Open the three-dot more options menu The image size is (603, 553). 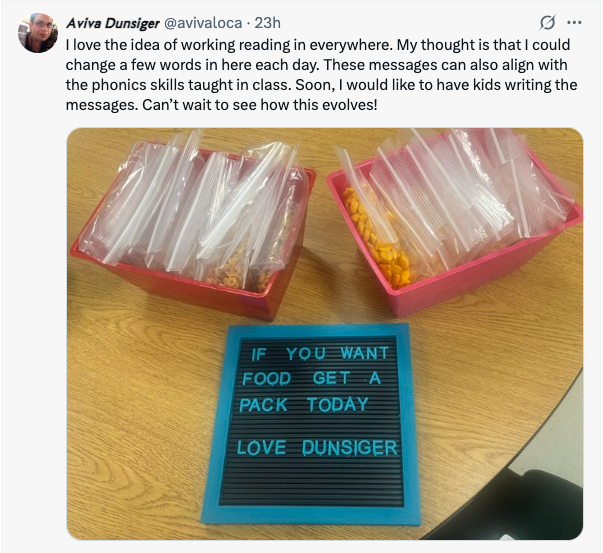574,23
